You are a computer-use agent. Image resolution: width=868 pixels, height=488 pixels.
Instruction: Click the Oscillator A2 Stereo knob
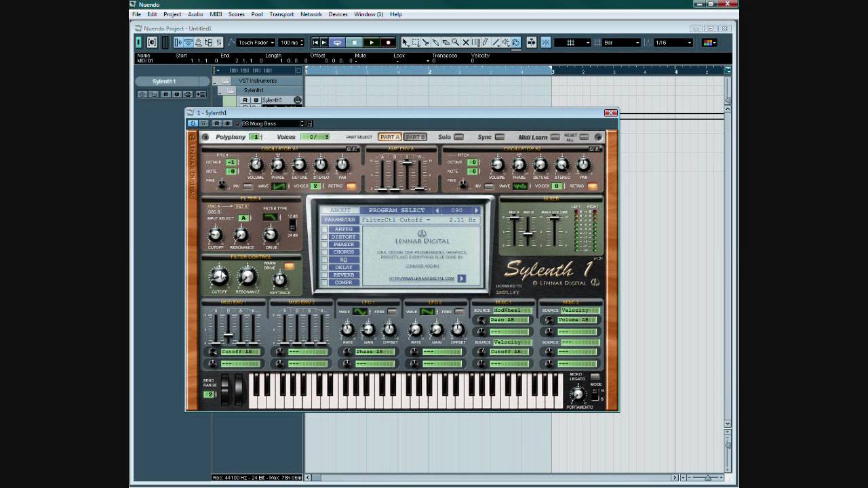pos(562,165)
